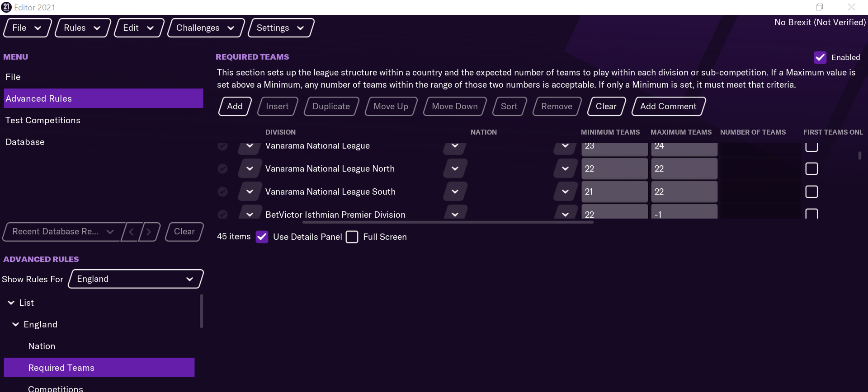Click the Add Comment button

[668, 107]
